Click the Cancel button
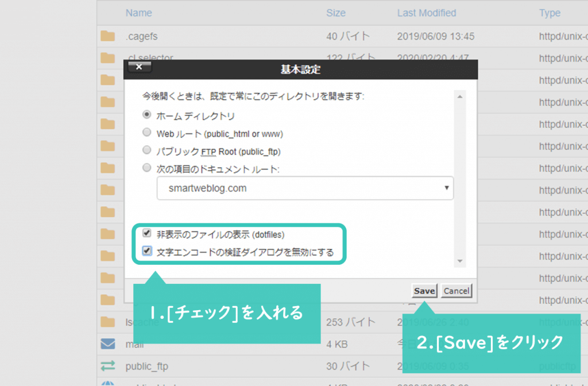 [x=457, y=291]
